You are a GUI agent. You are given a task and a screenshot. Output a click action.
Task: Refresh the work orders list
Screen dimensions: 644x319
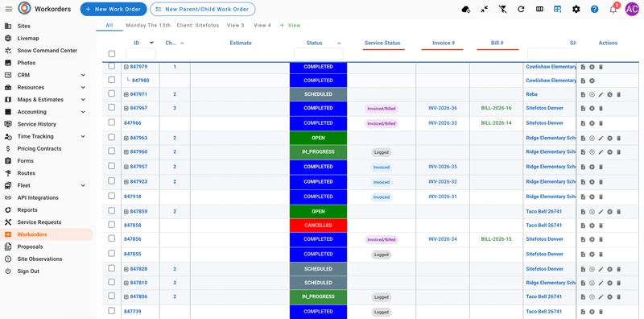pyautogui.click(x=521, y=9)
